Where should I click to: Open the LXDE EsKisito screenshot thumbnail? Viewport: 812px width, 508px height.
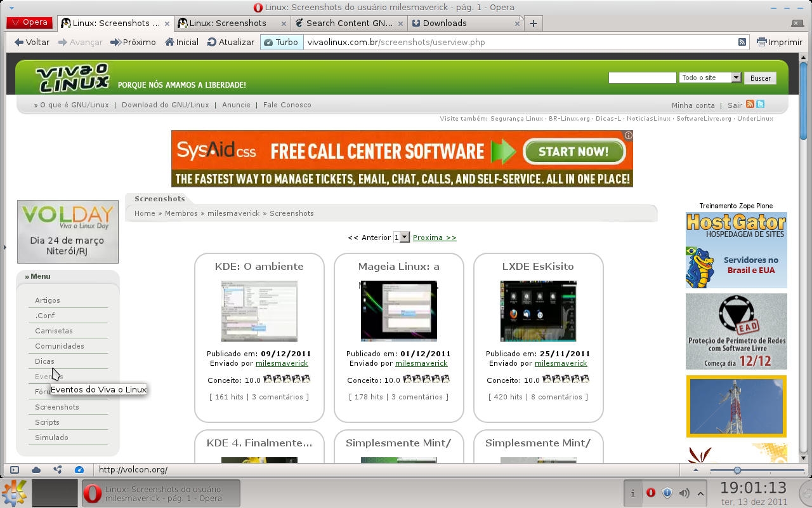click(538, 311)
